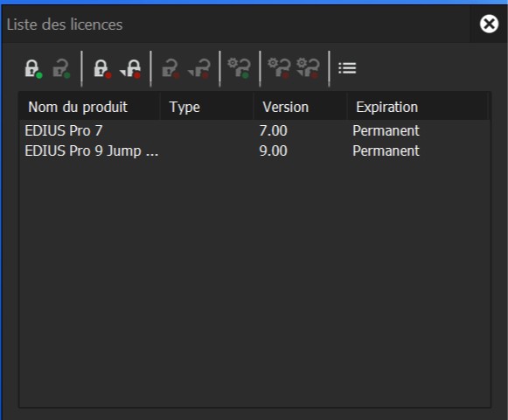Viewport: 508px width, 420px height.
Task: Click the Permanent expiration of EDIUS Pro 9
Action: pos(386,150)
